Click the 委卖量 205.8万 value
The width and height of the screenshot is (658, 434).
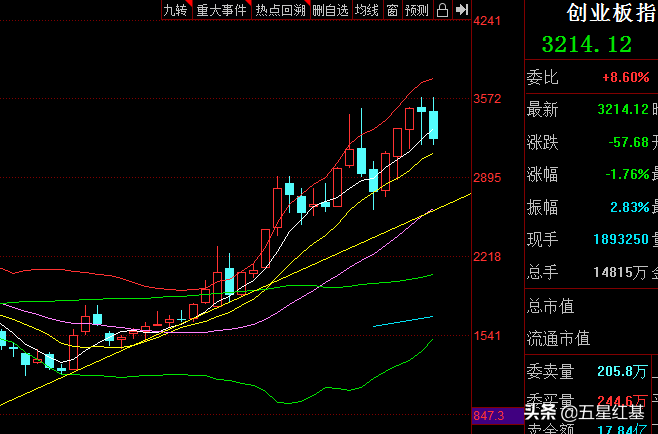click(x=622, y=371)
